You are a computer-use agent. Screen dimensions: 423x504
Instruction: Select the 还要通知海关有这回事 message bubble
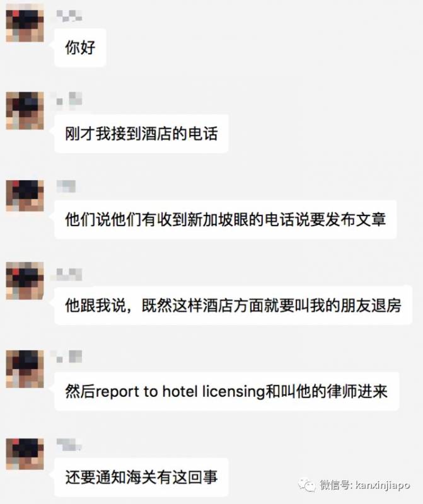[142, 478]
